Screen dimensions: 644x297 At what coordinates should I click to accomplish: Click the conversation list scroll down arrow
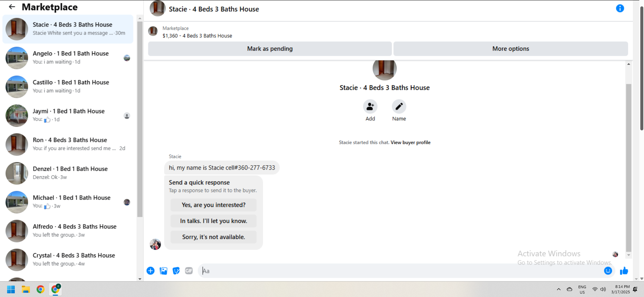tap(140, 279)
